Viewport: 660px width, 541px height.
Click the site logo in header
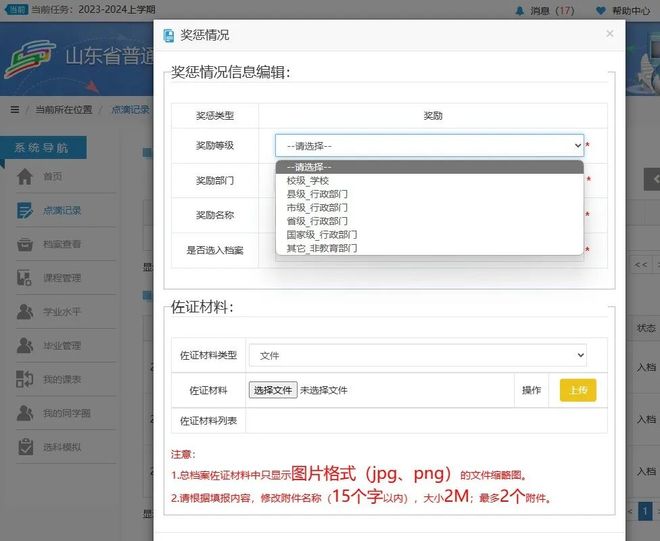point(30,59)
